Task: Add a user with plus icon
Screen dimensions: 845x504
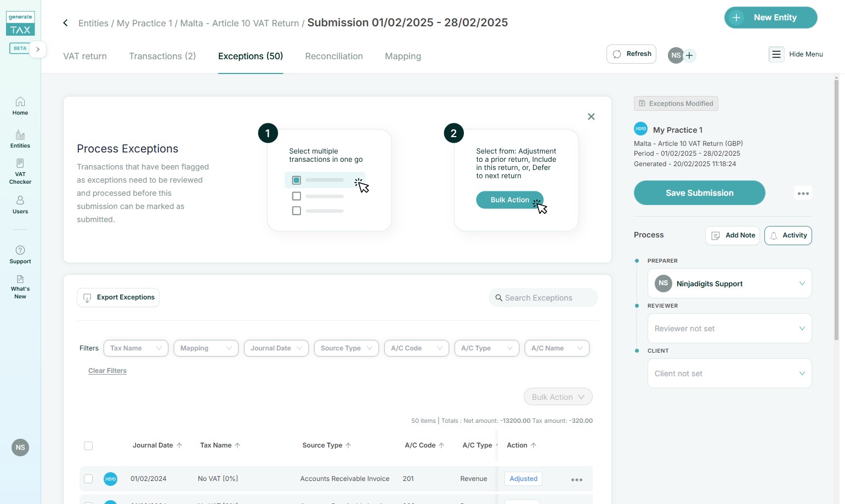Action: (x=689, y=55)
